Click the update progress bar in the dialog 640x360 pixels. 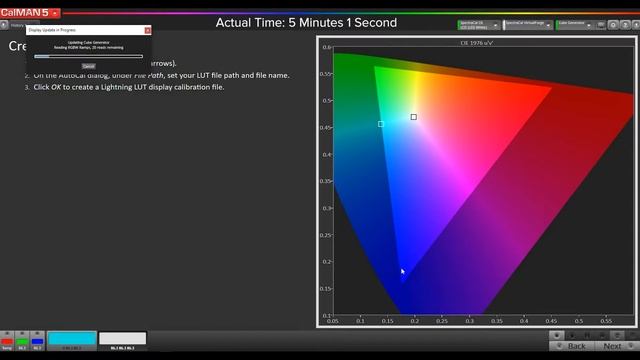pos(89,56)
